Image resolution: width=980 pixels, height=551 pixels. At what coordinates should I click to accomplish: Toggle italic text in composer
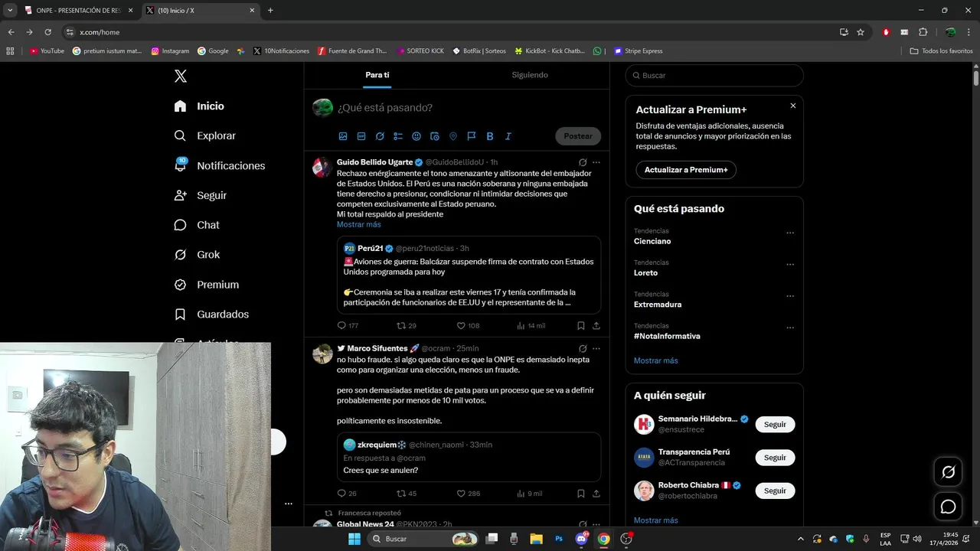tap(508, 136)
